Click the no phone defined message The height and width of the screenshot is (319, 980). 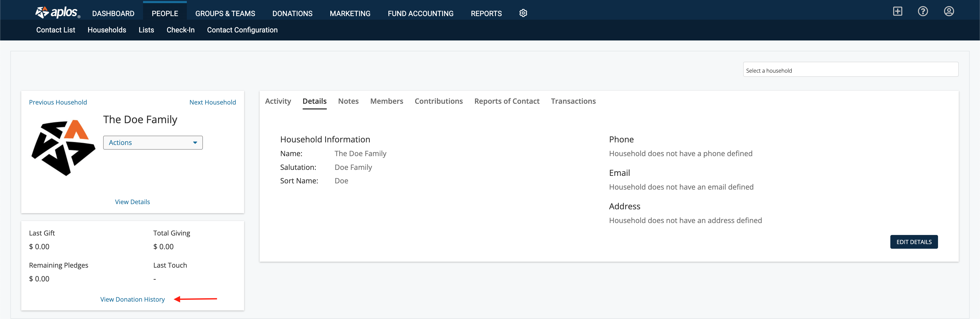tap(681, 154)
